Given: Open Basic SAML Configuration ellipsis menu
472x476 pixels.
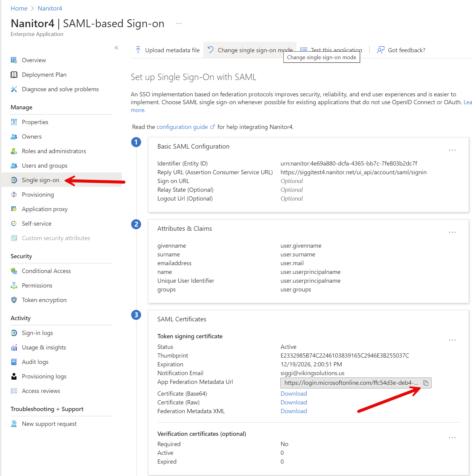Looking at the screenshot, I should click(x=452, y=150).
